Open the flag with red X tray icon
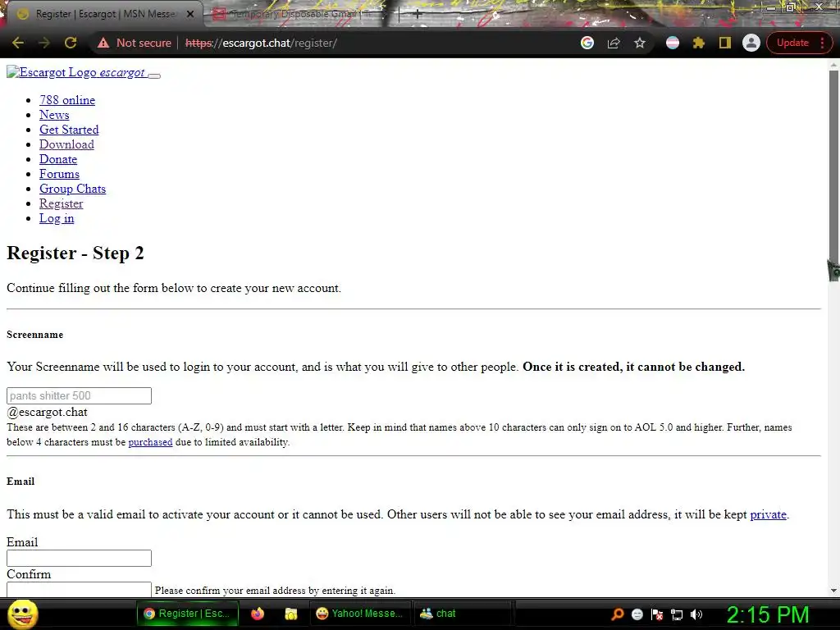This screenshot has height=630, width=840. [x=657, y=614]
